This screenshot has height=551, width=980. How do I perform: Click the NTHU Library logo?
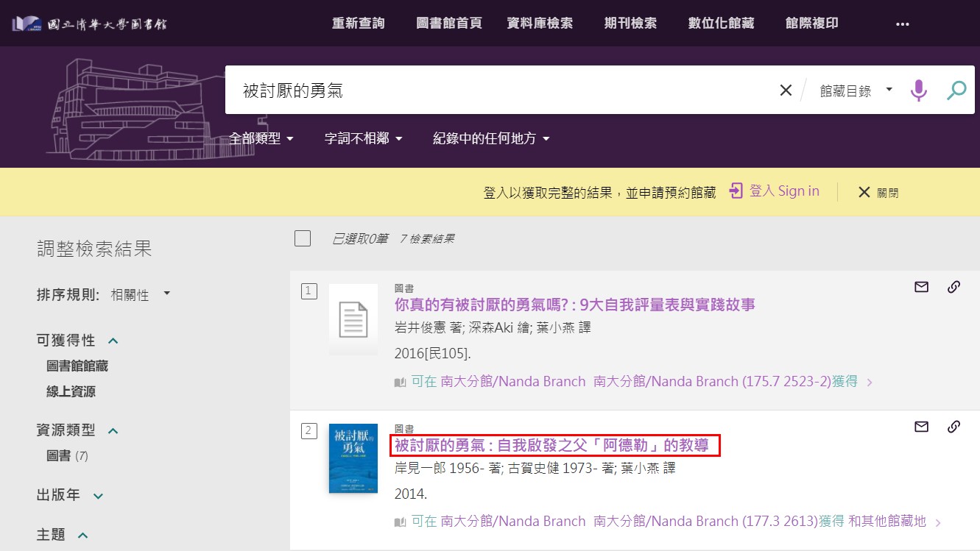89,24
